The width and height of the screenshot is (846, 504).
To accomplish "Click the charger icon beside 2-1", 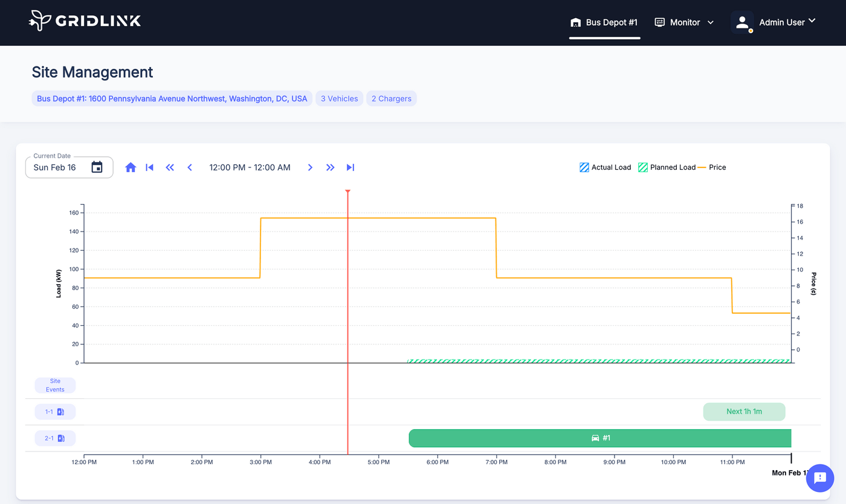I will point(60,438).
